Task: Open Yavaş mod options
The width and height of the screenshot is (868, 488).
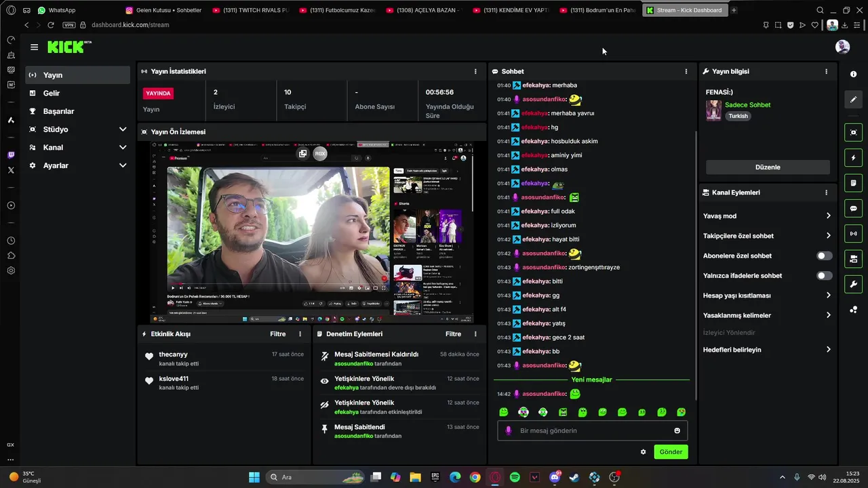Action: [767, 216]
